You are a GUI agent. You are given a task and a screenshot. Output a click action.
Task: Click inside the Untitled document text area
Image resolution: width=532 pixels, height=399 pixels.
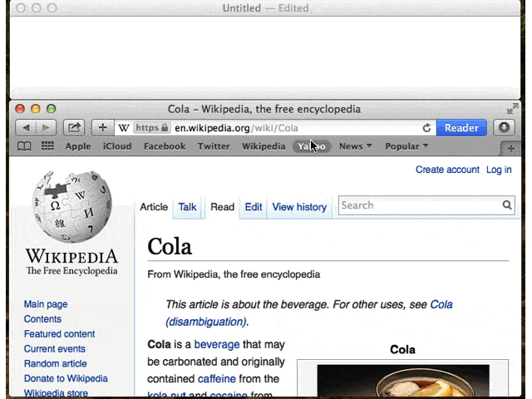click(265, 56)
